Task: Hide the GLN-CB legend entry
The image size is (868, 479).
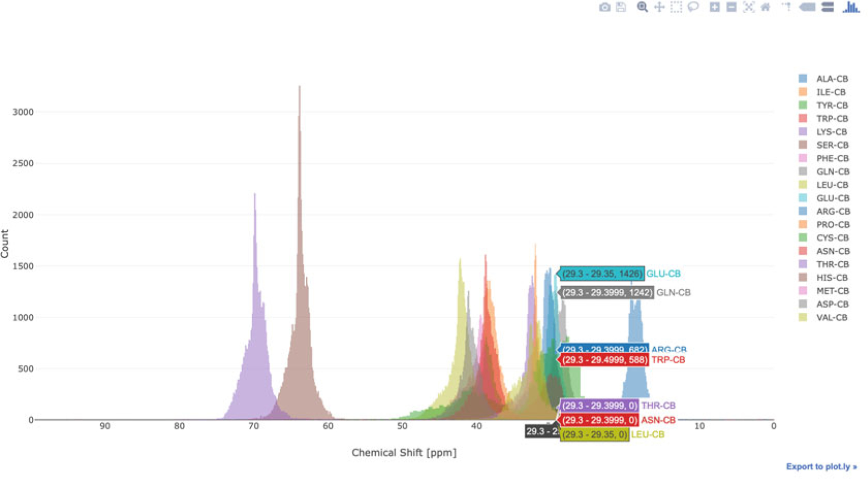Action: pos(824,172)
